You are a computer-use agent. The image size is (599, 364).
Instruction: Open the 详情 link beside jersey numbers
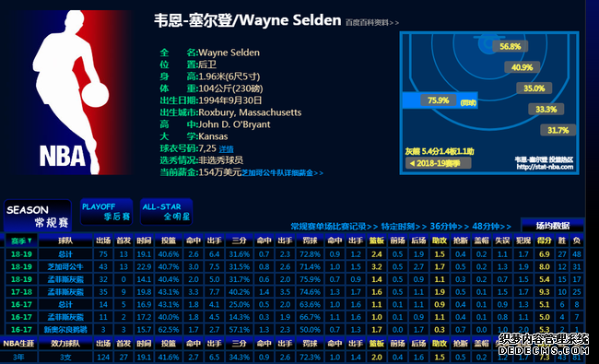[226, 149]
